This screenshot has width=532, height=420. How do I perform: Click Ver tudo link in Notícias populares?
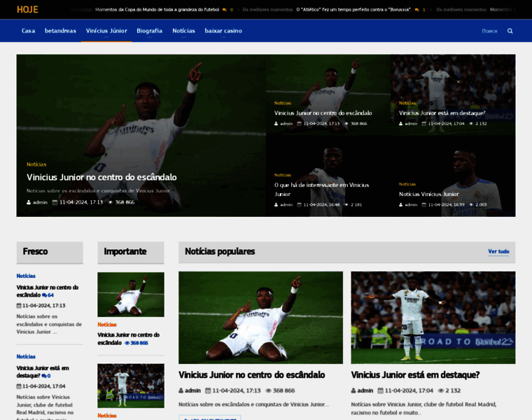[498, 251]
